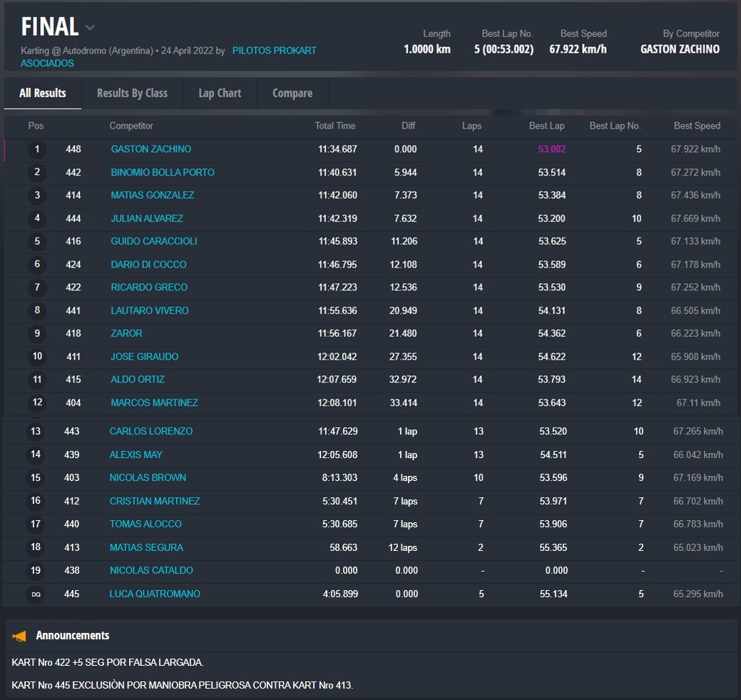Click the Pos column header
Image resolution: width=741 pixels, height=700 pixels.
pyautogui.click(x=36, y=126)
